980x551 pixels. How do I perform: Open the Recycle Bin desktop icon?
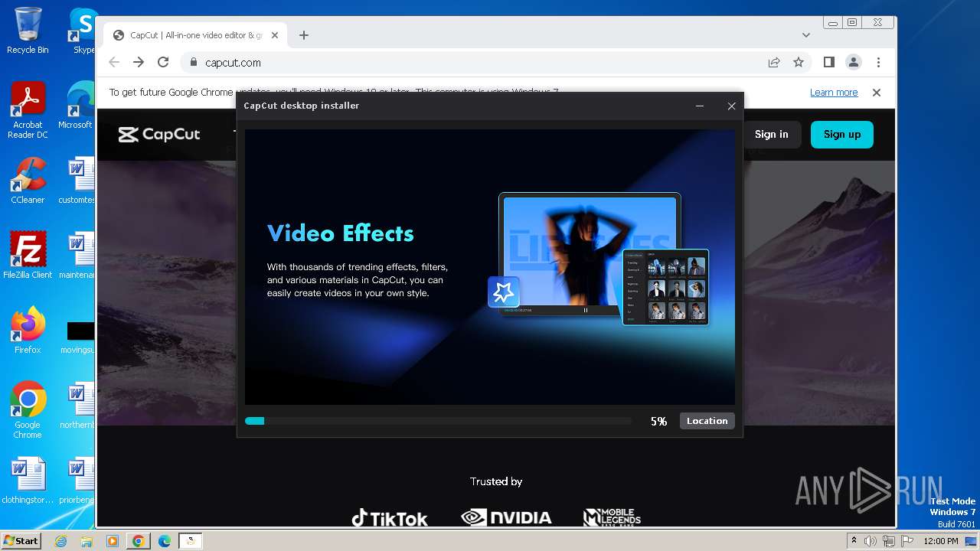tap(28, 31)
